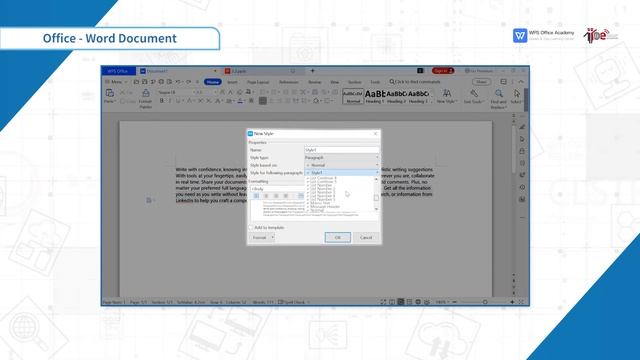The image size is (640, 360).
Task: Switch to the Review ribbon tab
Action: coord(314,82)
